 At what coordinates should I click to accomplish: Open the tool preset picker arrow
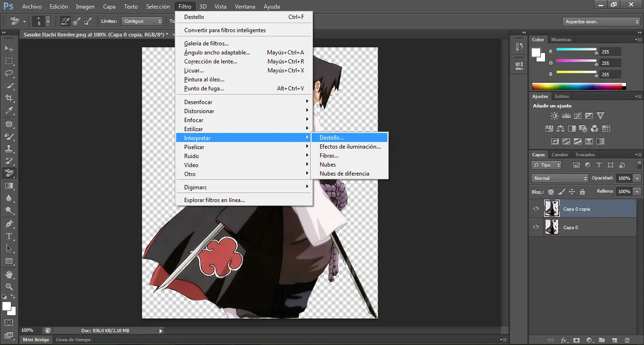pyautogui.click(x=24, y=21)
